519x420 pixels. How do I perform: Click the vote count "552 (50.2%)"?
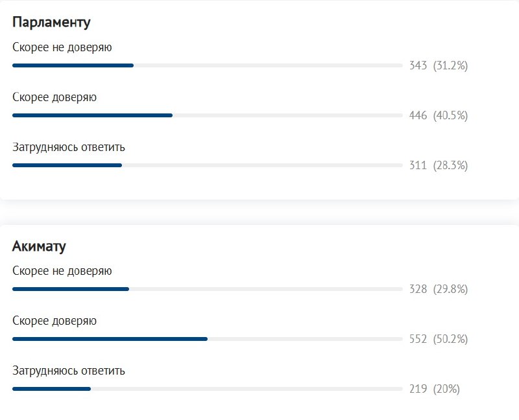tap(439, 339)
